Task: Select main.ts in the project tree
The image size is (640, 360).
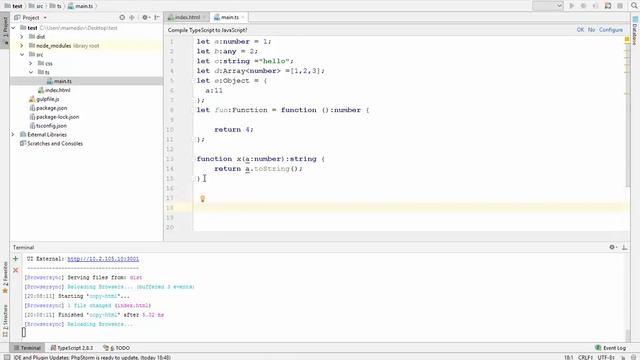Action: pyautogui.click(x=62, y=81)
